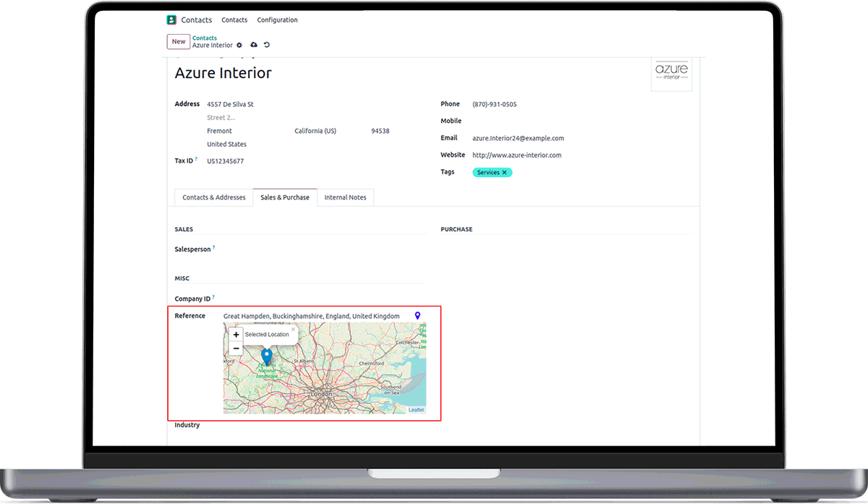Click the blue location marker on map

coord(267,357)
